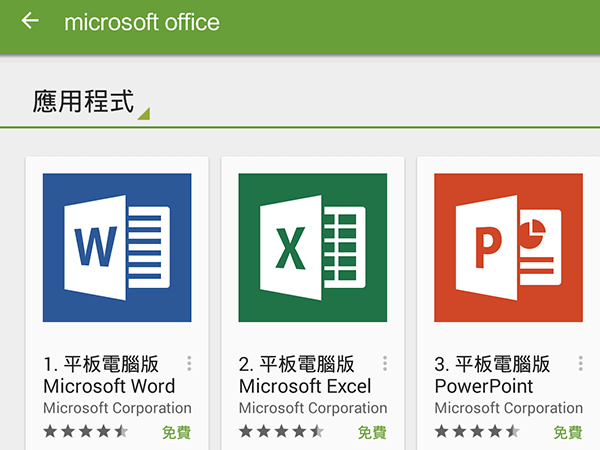
Task: Open the overflow menu for Microsoft Word
Action: pos(189,364)
